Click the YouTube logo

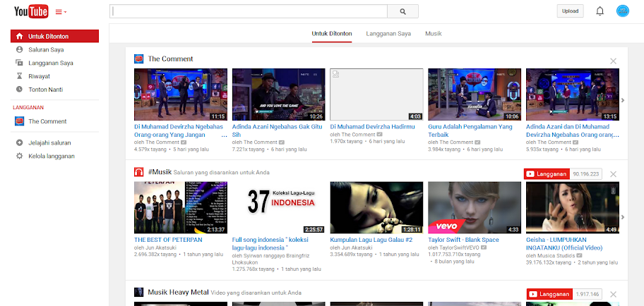click(x=31, y=11)
